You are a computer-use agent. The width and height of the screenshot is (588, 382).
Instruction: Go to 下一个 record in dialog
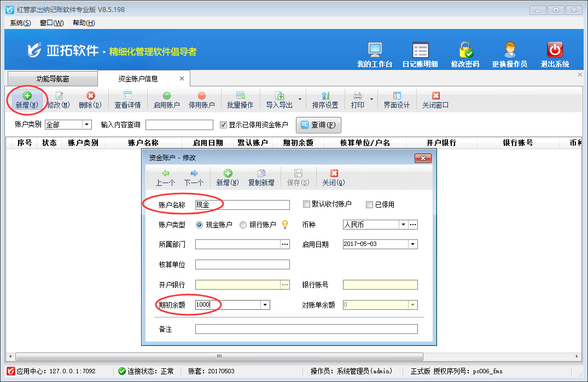(194, 178)
